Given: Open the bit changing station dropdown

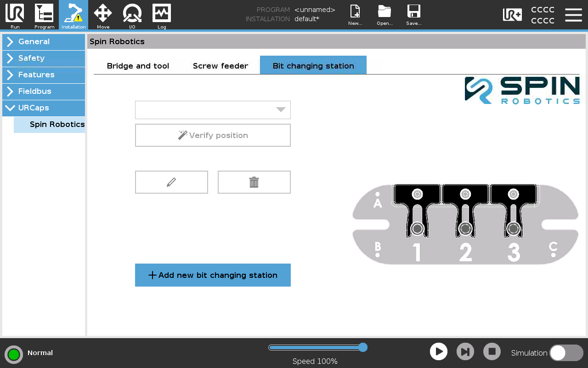Looking at the screenshot, I should pos(213,110).
